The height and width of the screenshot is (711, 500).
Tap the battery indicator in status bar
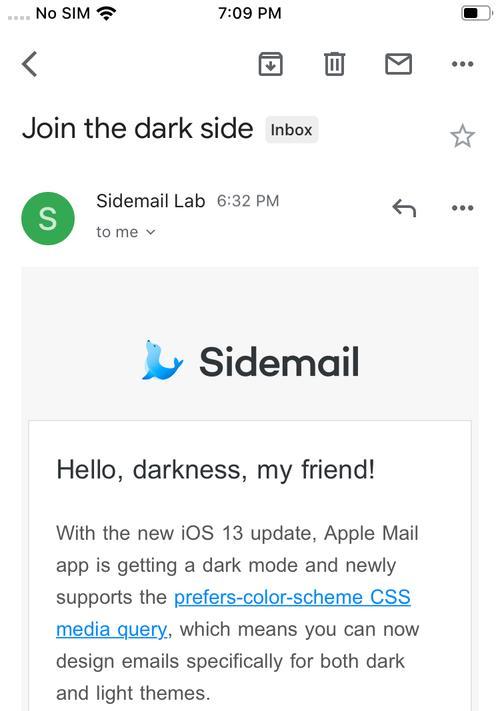pos(476,13)
